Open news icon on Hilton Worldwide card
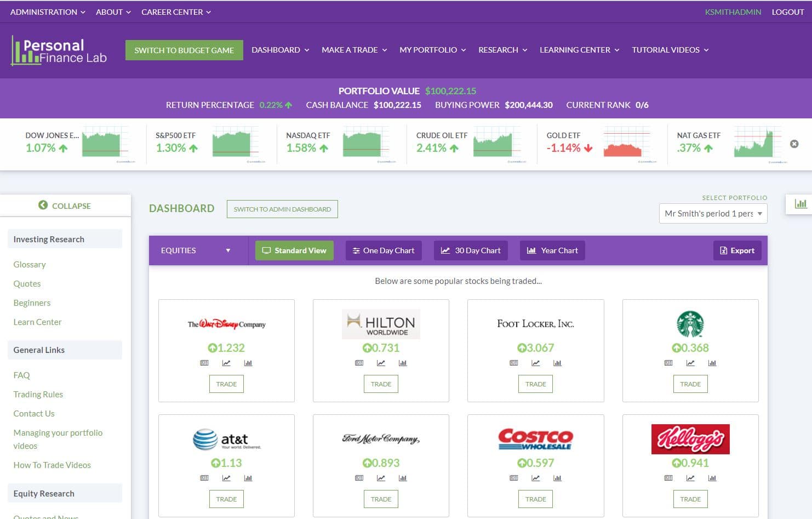 click(359, 363)
